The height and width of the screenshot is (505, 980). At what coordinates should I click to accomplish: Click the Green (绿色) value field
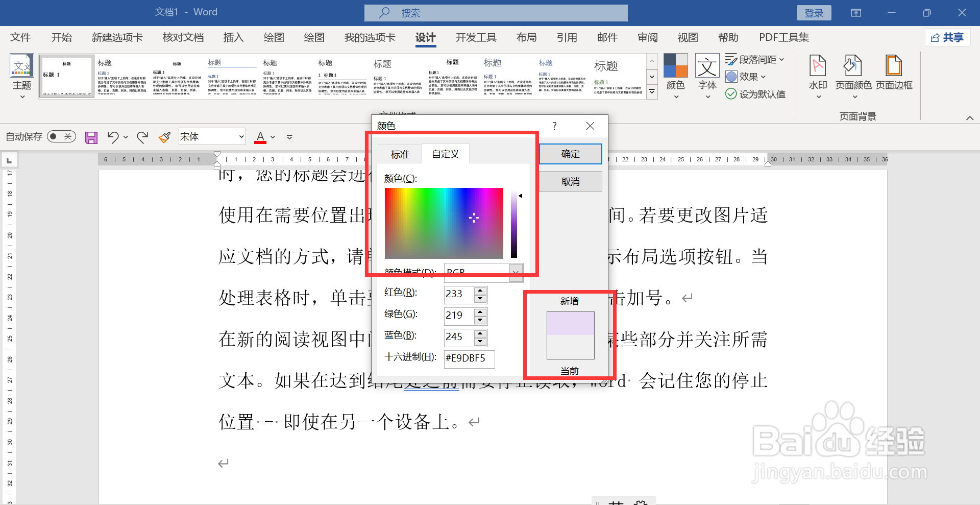pyautogui.click(x=459, y=316)
